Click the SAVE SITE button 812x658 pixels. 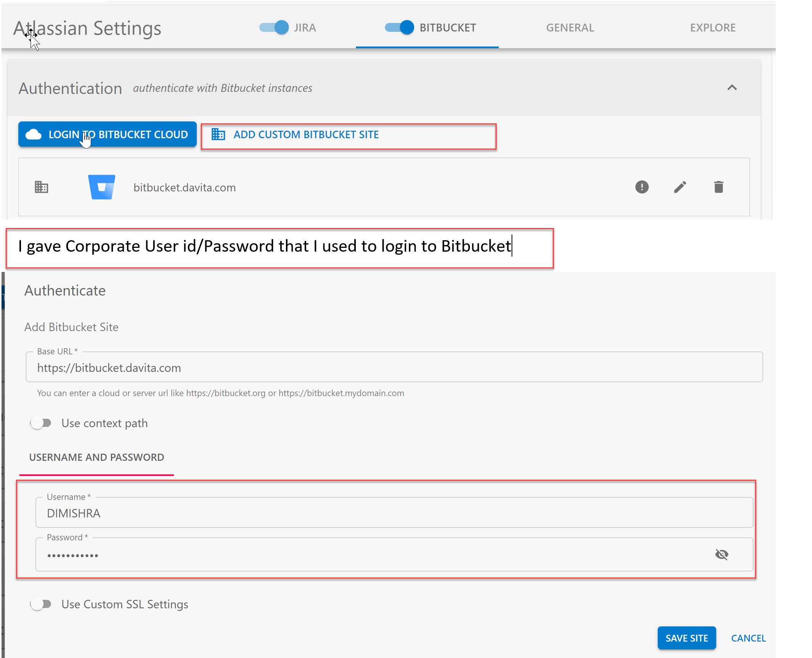coord(686,638)
